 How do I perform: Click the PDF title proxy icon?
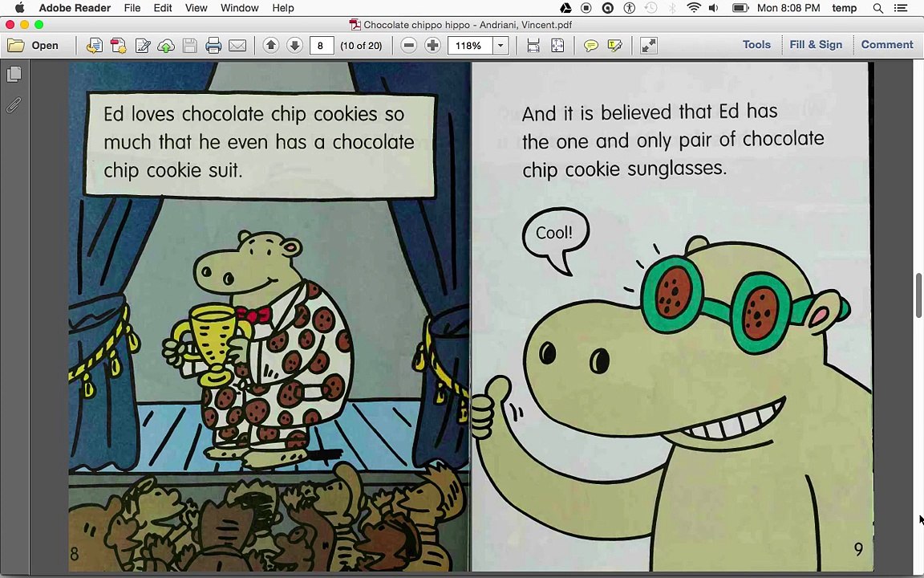click(x=355, y=25)
